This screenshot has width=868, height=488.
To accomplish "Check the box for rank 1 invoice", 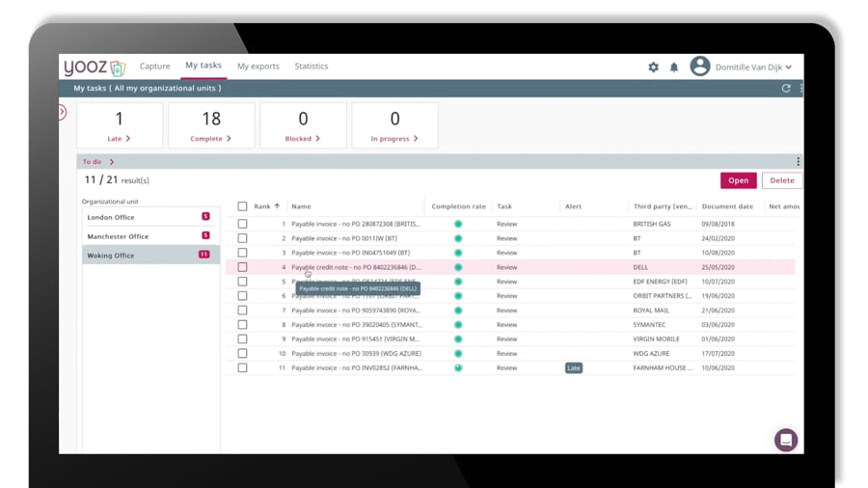I will click(242, 224).
